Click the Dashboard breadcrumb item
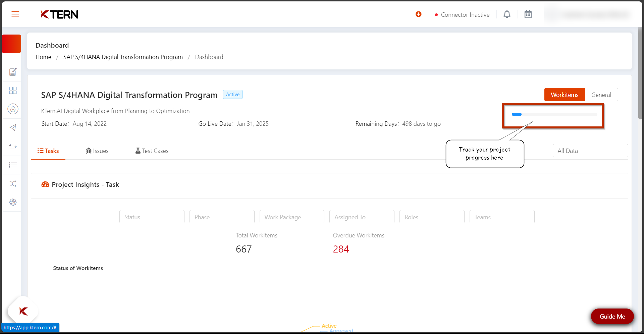This screenshot has height=334, width=644. (x=209, y=57)
